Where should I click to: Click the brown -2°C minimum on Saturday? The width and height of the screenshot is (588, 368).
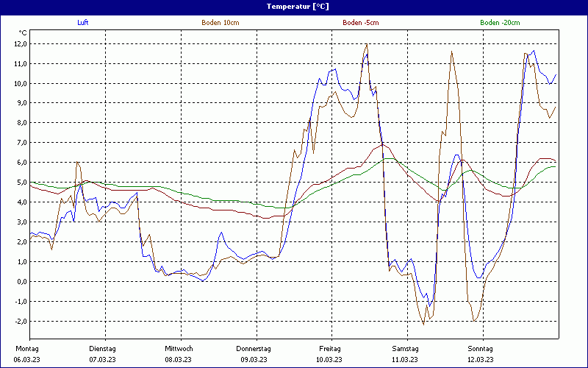tap(424, 324)
